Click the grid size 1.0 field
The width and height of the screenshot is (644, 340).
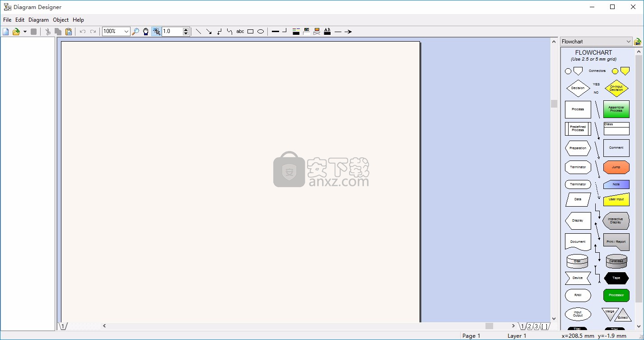(x=172, y=32)
